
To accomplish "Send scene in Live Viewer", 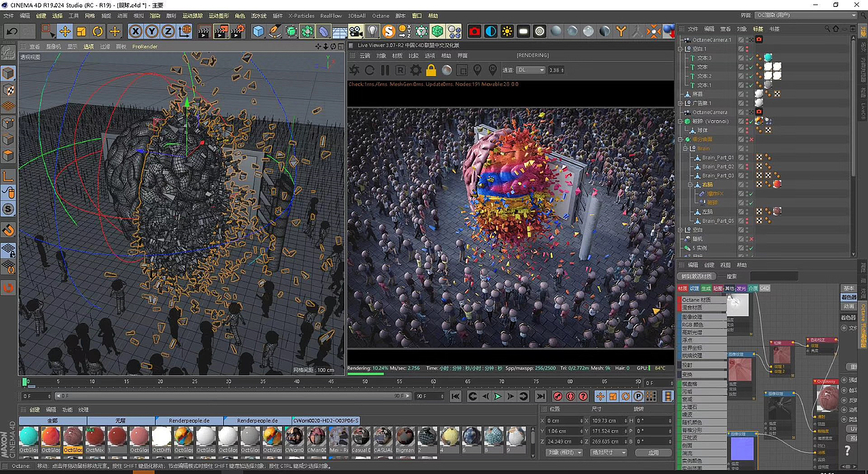I will click(355, 70).
